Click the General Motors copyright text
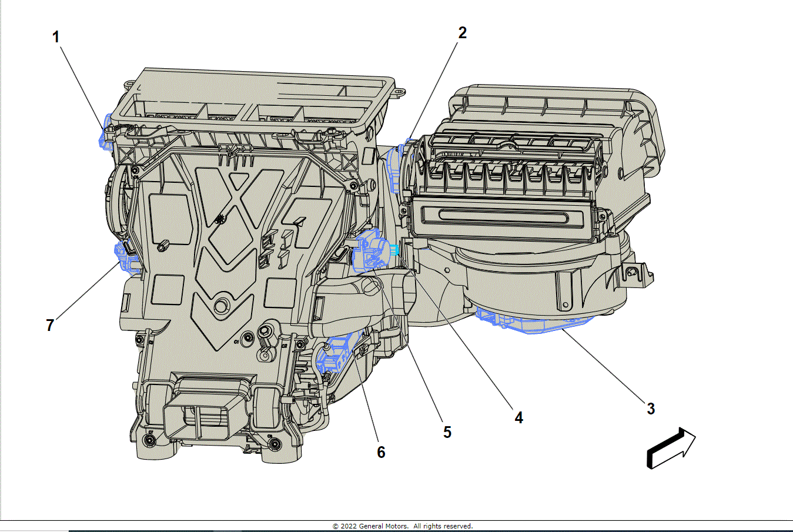The width and height of the screenshot is (793, 532). (403, 526)
